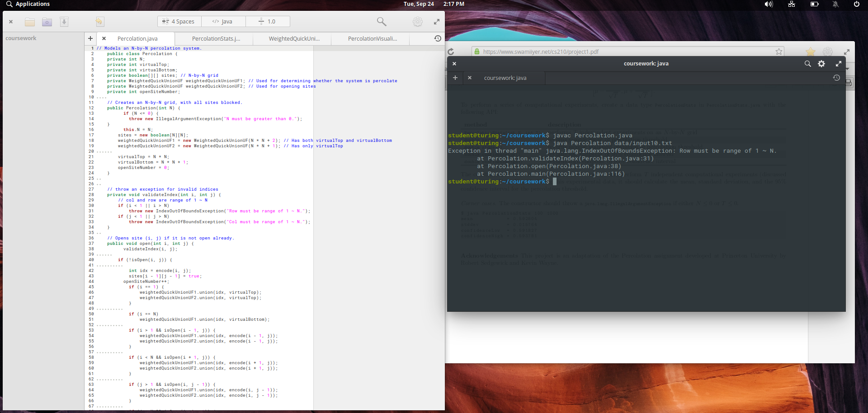Image resolution: width=868 pixels, height=413 pixels.
Task: Toggle do-not-disturb via the bell icon
Action: [x=835, y=4]
